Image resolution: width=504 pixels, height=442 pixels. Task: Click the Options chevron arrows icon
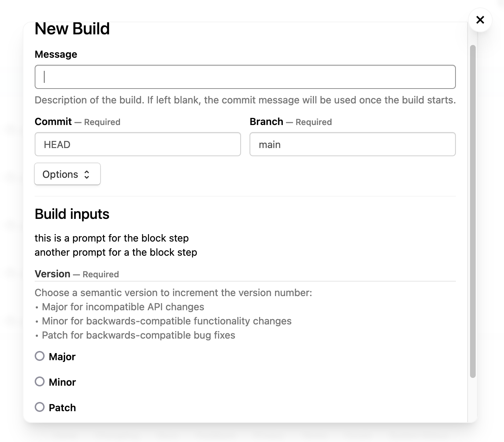tap(87, 174)
